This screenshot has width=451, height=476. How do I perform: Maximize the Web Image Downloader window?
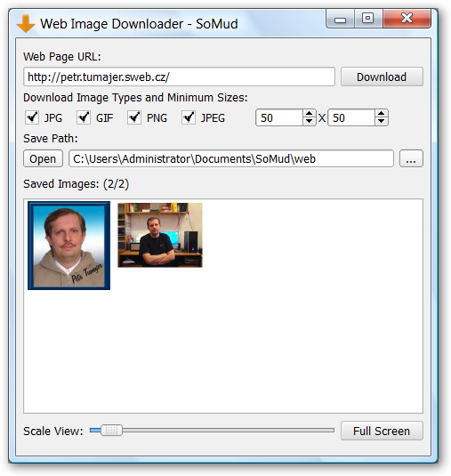pyautogui.click(x=368, y=19)
